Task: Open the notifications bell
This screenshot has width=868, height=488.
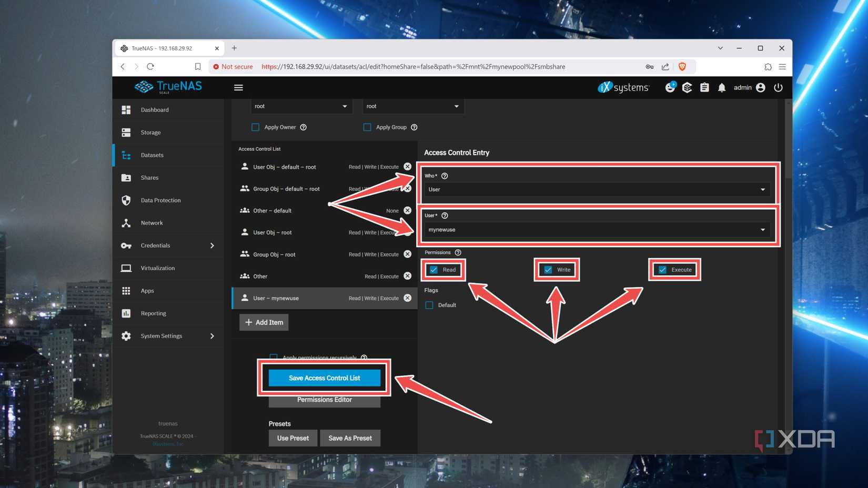Action: click(x=722, y=87)
